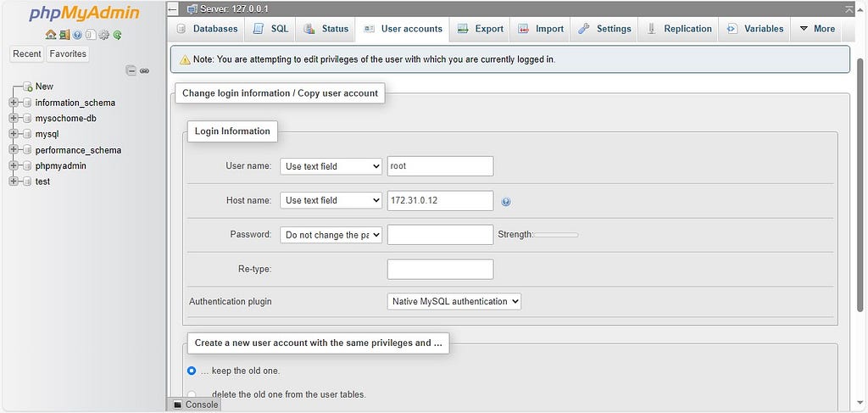Click the mysochome-db database icon
868x413 pixels.
(27, 119)
